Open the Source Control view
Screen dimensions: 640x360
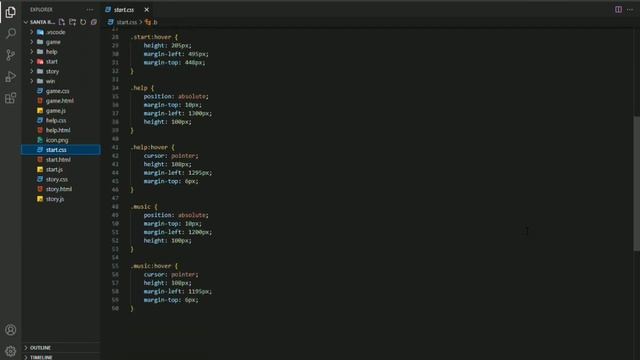(x=11, y=55)
